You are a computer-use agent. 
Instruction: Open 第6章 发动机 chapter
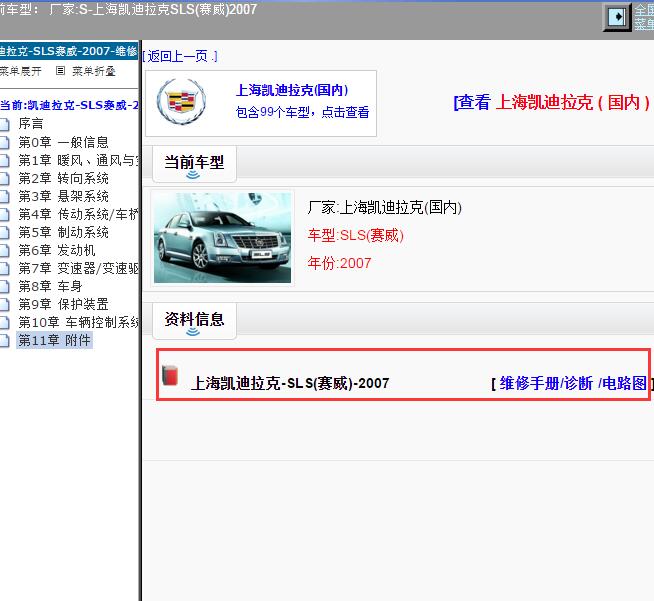pyautogui.click(x=57, y=250)
